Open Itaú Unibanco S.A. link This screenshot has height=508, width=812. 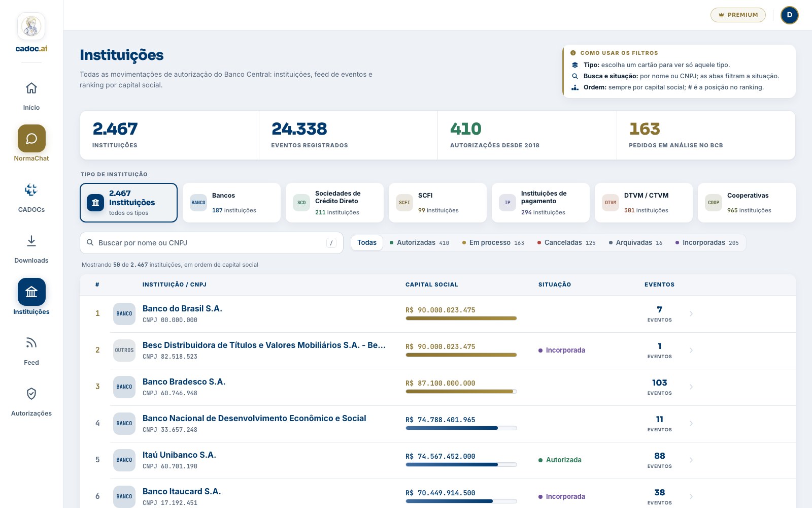point(179,455)
